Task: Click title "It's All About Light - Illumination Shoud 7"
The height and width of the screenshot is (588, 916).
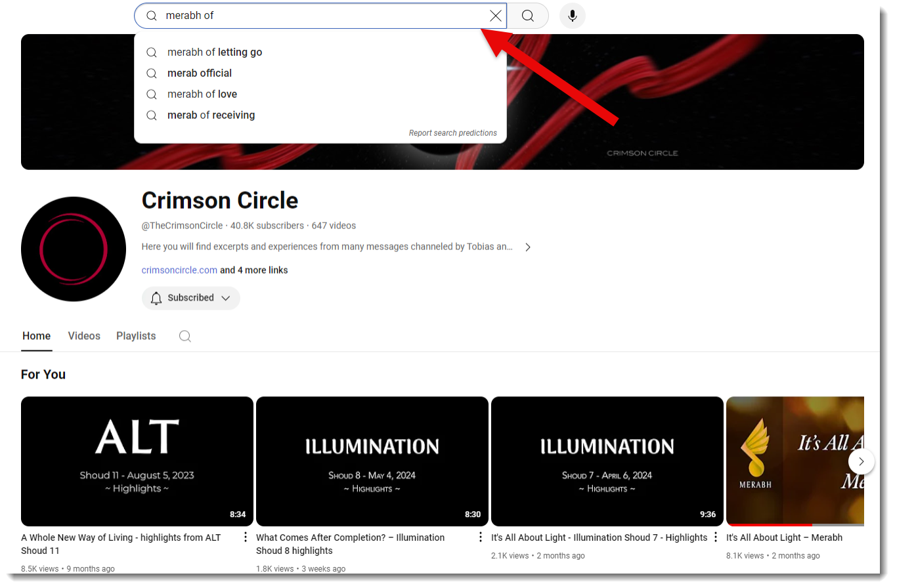Action: tap(600, 537)
